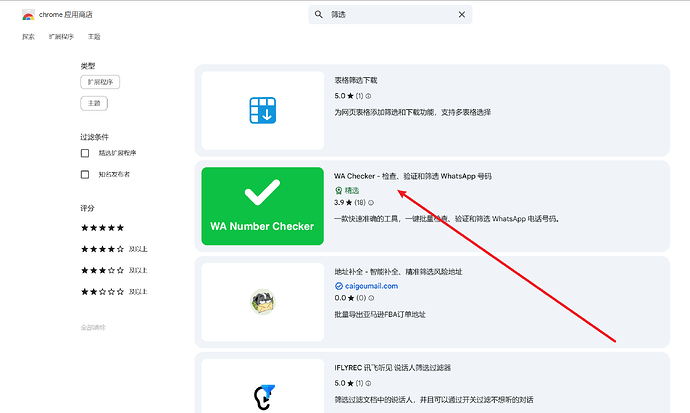Viewport: 690px width, 413px height.
Task: Click the 为网页表格添加筛选和下载功能 description
Action: point(412,112)
